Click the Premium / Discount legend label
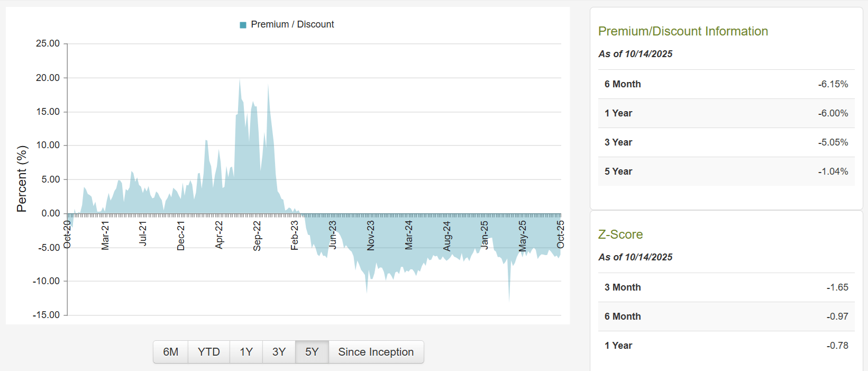 click(293, 24)
